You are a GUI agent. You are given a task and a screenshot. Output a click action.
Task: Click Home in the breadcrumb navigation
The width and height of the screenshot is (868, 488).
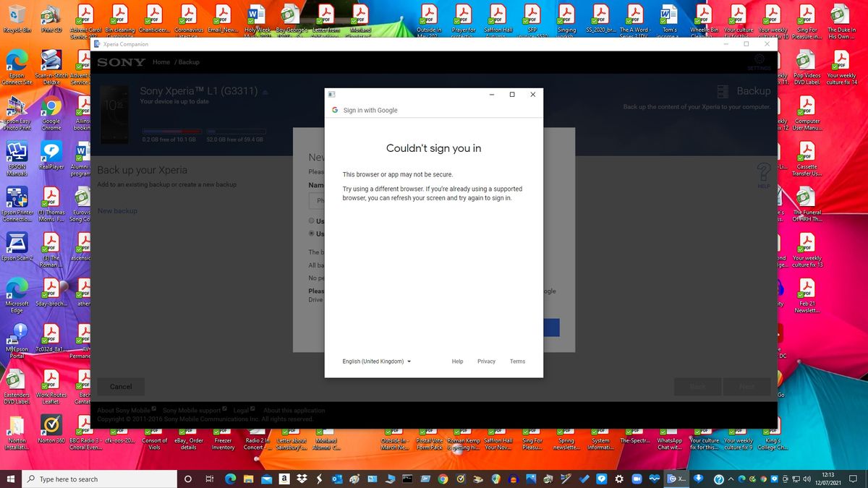pos(161,61)
